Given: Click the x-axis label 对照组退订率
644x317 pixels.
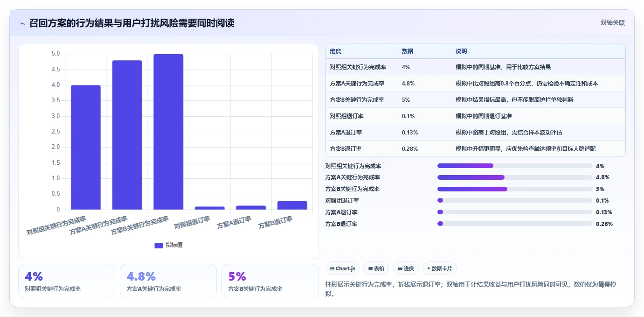Looking at the screenshot, I should point(192,222).
